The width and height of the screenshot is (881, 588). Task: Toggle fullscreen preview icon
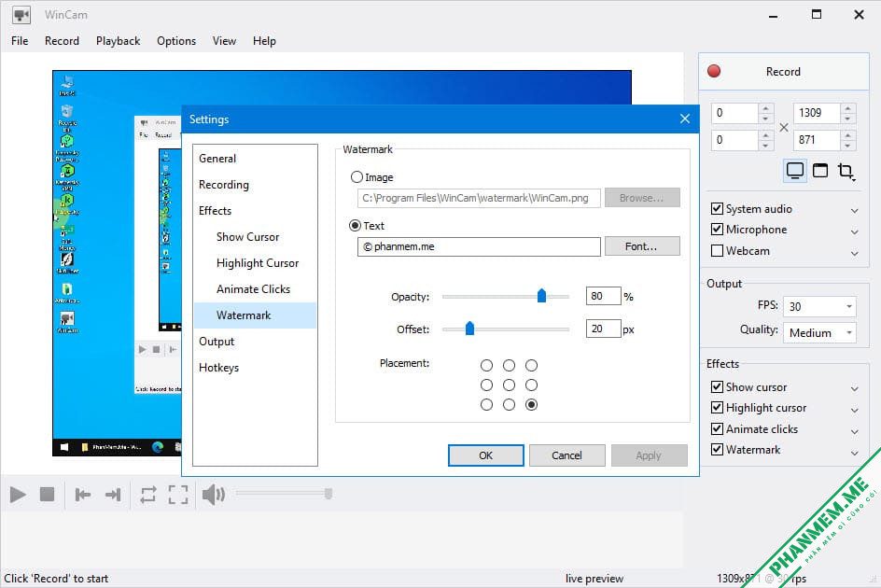point(178,495)
